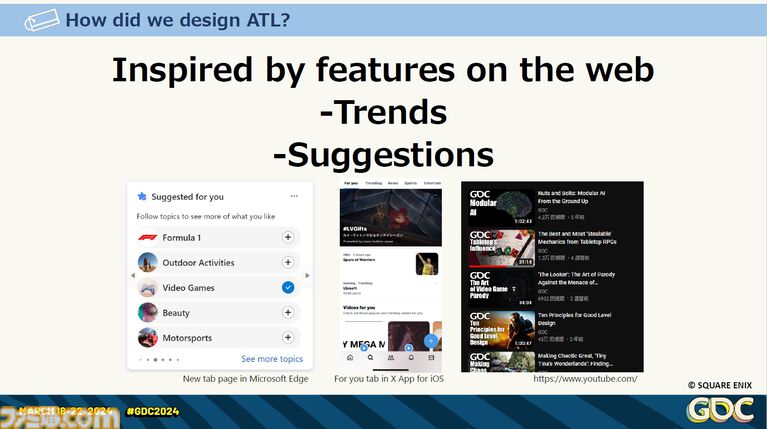The height and width of the screenshot is (429, 767).
Task: Switch to Trending tab in X app
Action: (x=374, y=184)
